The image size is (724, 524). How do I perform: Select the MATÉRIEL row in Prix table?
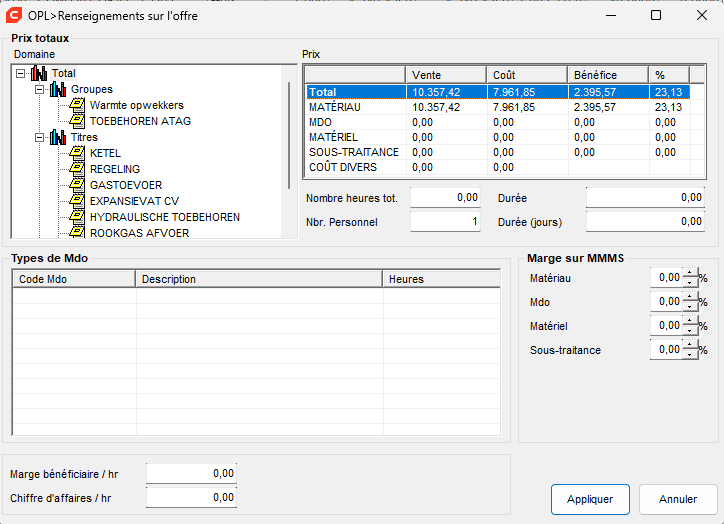pos(498,137)
